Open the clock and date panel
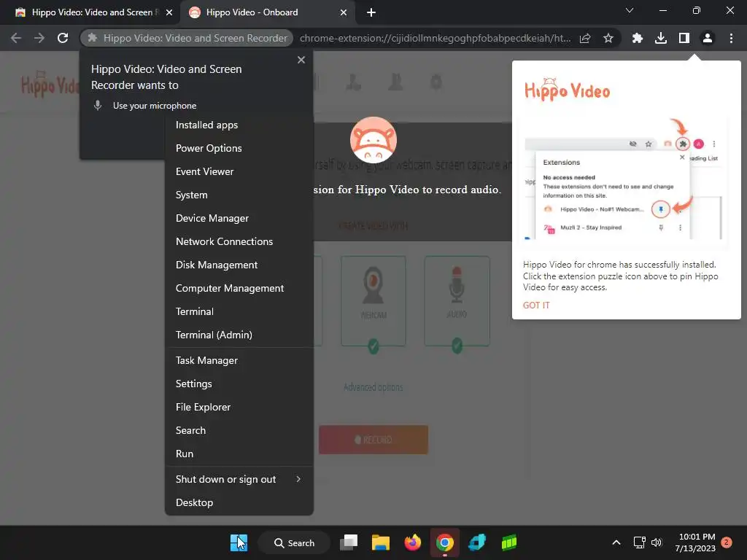This screenshot has height=560, width=747. click(695, 542)
